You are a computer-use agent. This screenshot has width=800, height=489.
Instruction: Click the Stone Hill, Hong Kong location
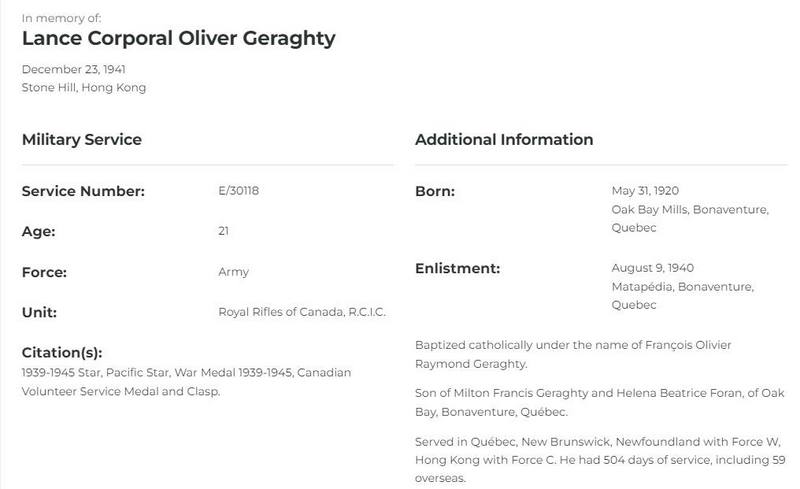pos(84,88)
